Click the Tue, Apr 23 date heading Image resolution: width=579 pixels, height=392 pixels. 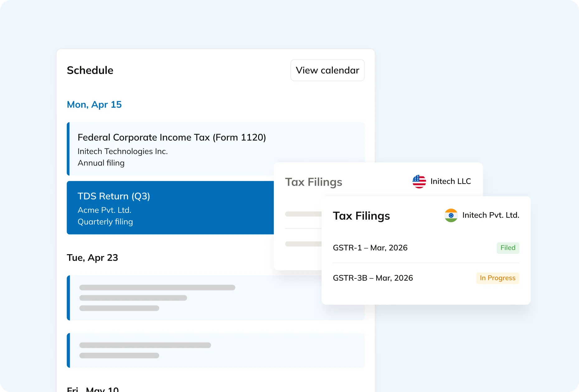pos(92,258)
